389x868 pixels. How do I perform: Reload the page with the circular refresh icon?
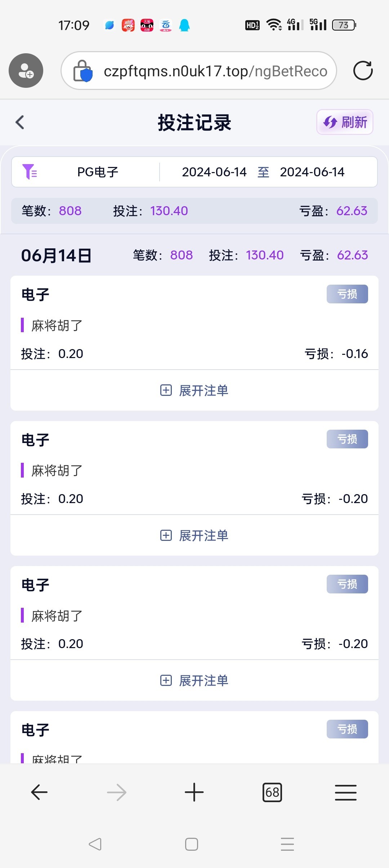pyautogui.click(x=363, y=71)
